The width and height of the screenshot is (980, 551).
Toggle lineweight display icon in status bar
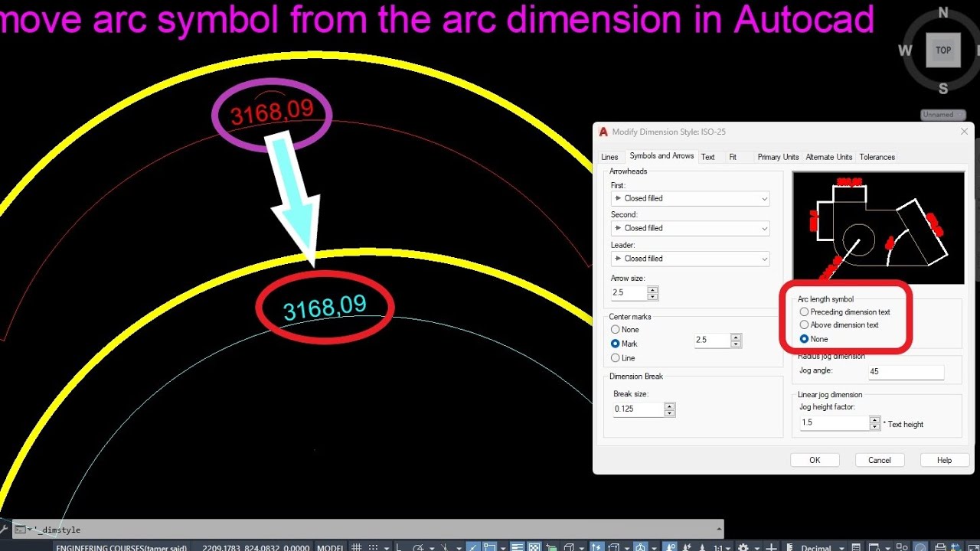517,547
